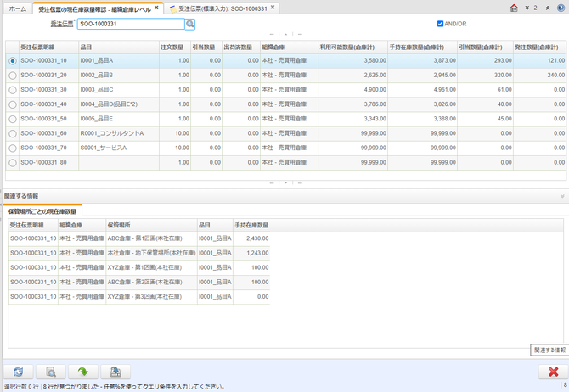Click the 利用可能数量(倉庫計) column header
569x392 pixels.
353,48
